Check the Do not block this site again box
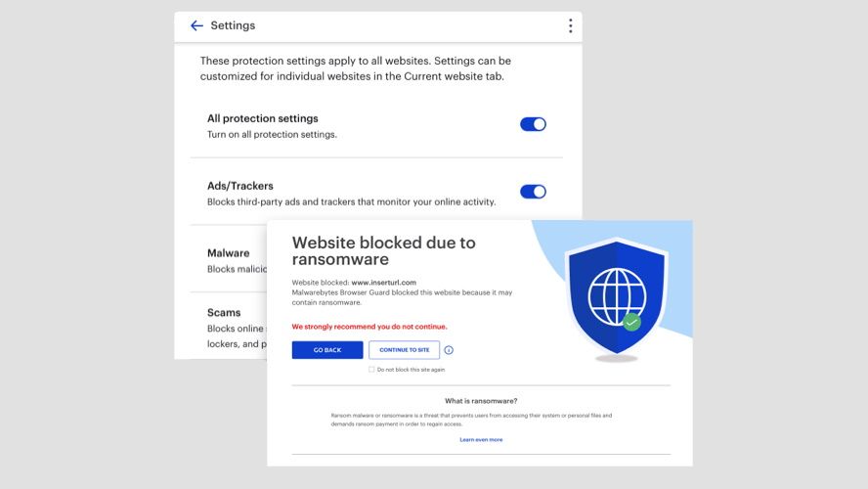The image size is (868, 489). point(371,370)
